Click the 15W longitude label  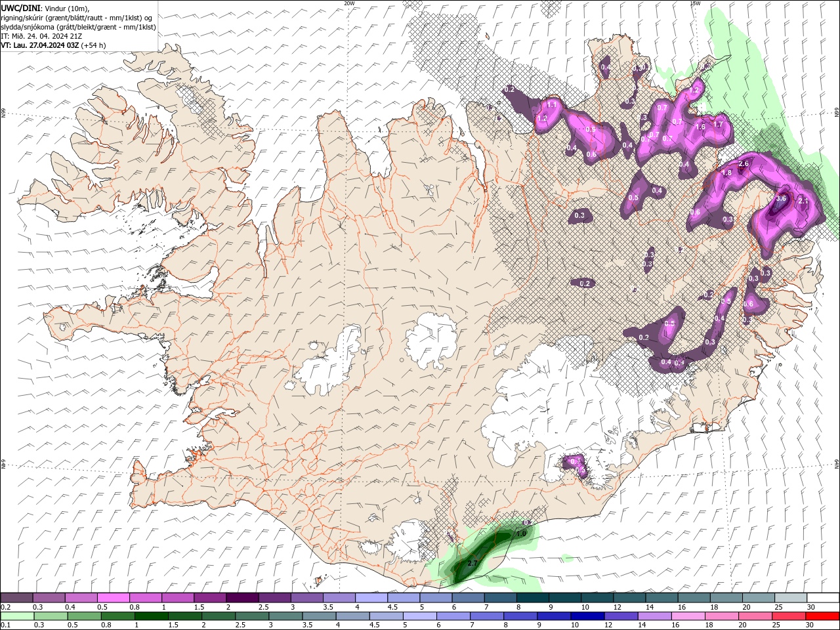pyautogui.click(x=695, y=3)
